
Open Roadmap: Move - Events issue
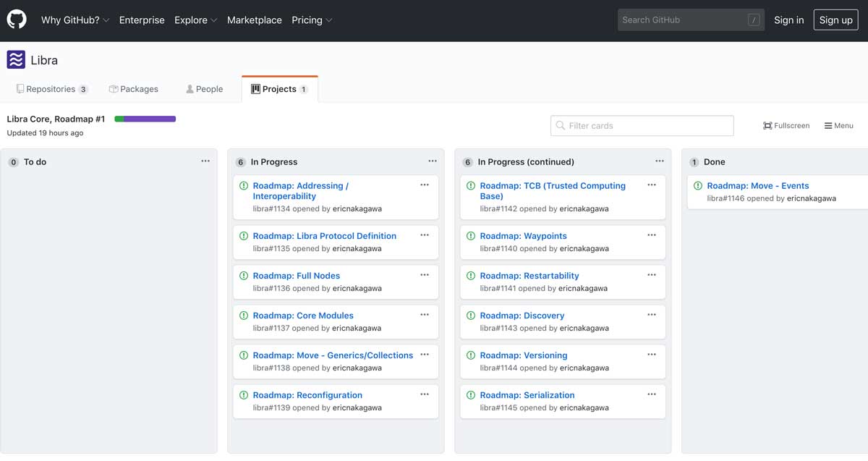click(x=758, y=186)
